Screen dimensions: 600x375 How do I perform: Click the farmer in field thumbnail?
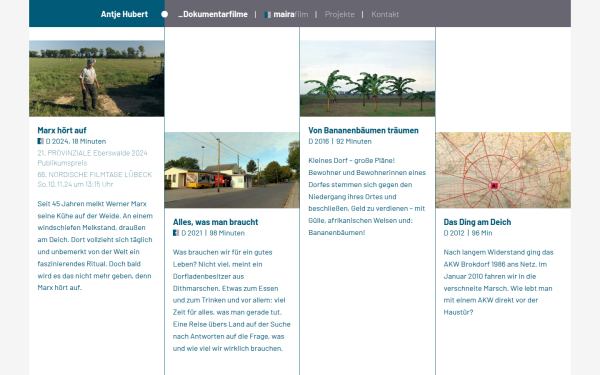coord(97,78)
